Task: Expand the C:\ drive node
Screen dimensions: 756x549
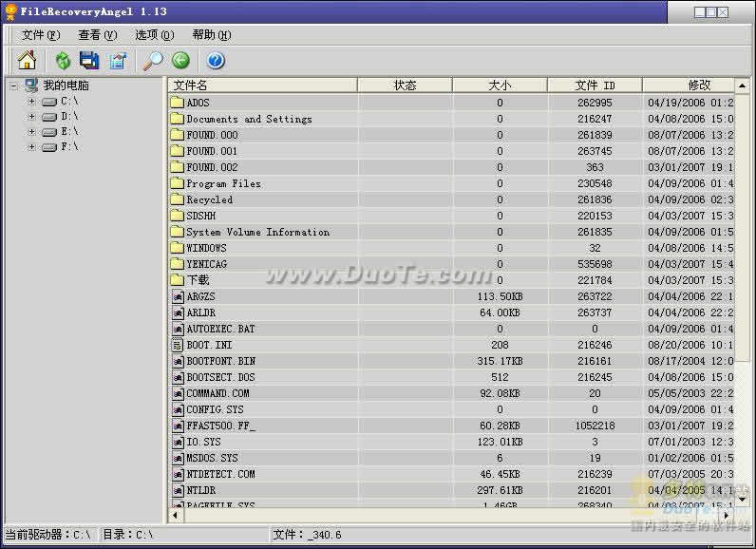Action: click(x=32, y=102)
